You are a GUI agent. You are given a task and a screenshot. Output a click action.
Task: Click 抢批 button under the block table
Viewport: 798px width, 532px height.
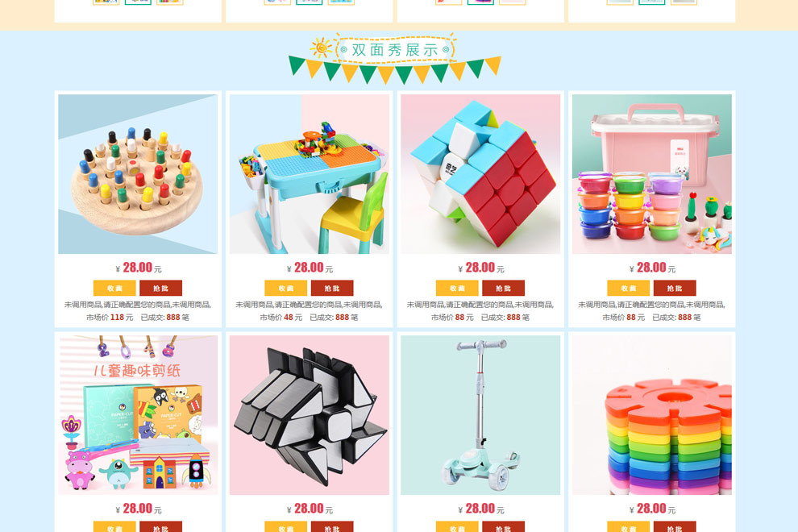332,288
